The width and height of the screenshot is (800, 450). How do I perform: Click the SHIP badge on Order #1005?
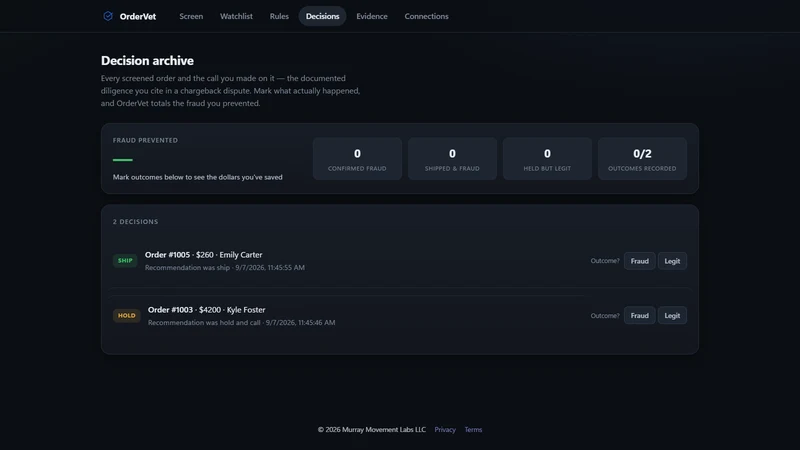coord(125,261)
